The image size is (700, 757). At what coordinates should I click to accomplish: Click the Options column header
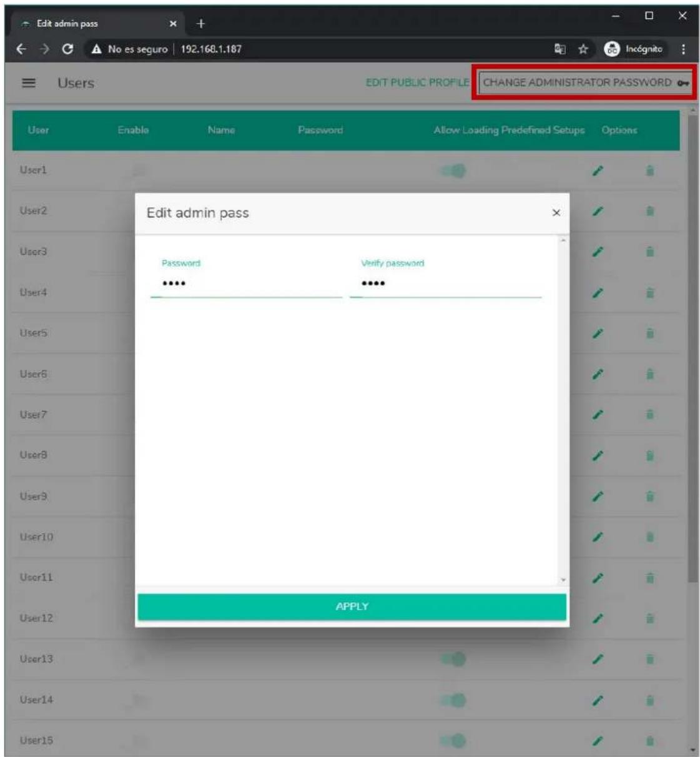(619, 130)
